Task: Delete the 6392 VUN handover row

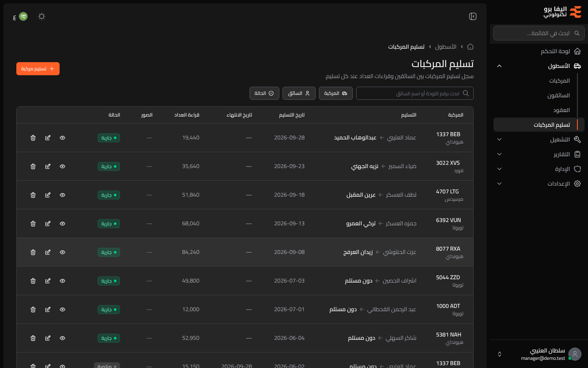Action: (33, 224)
